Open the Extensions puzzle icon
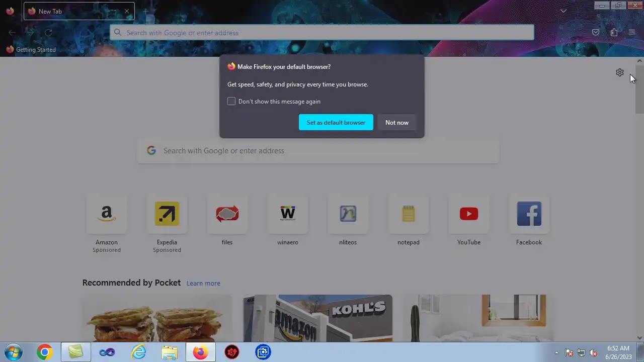Image resolution: width=644 pixels, height=362 pixels. coord(614,33)
